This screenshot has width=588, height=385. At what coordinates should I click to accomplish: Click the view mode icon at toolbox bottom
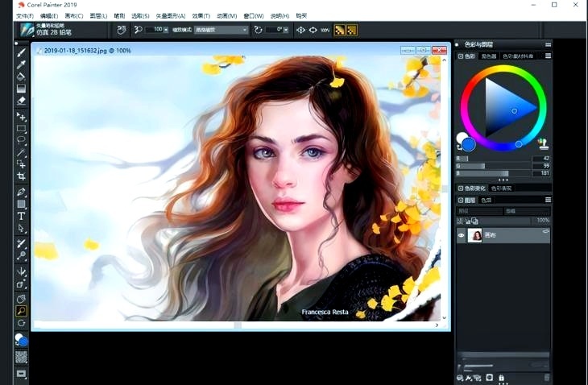(21, 374)
